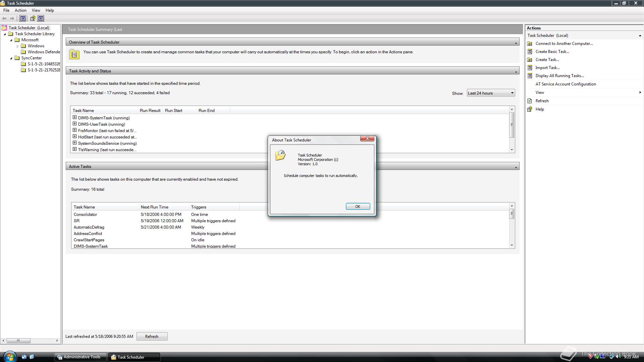The height and width of the screenshot is (362, 644).
Task: Open the View menu in the menu bar
Action: click(x=36, y=10)
